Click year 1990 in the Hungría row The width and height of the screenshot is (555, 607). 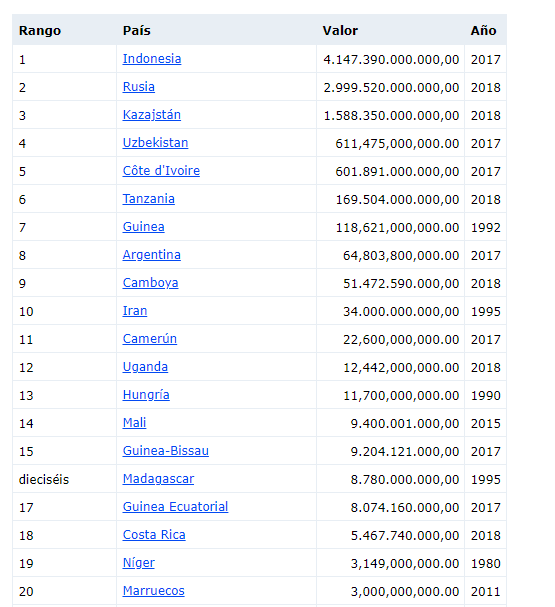[486, 396]
